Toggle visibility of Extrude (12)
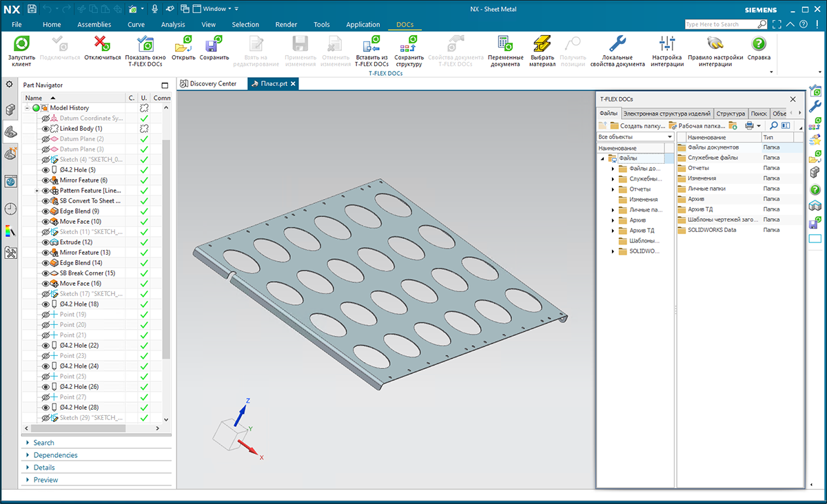Screen dimensions: 827x504 [46, 242]
